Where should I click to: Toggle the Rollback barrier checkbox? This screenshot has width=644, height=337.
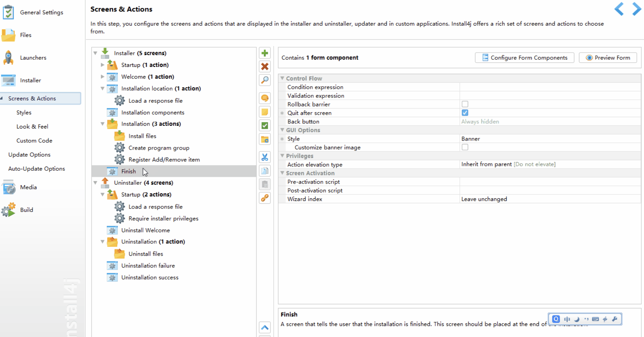click(465, 104)
